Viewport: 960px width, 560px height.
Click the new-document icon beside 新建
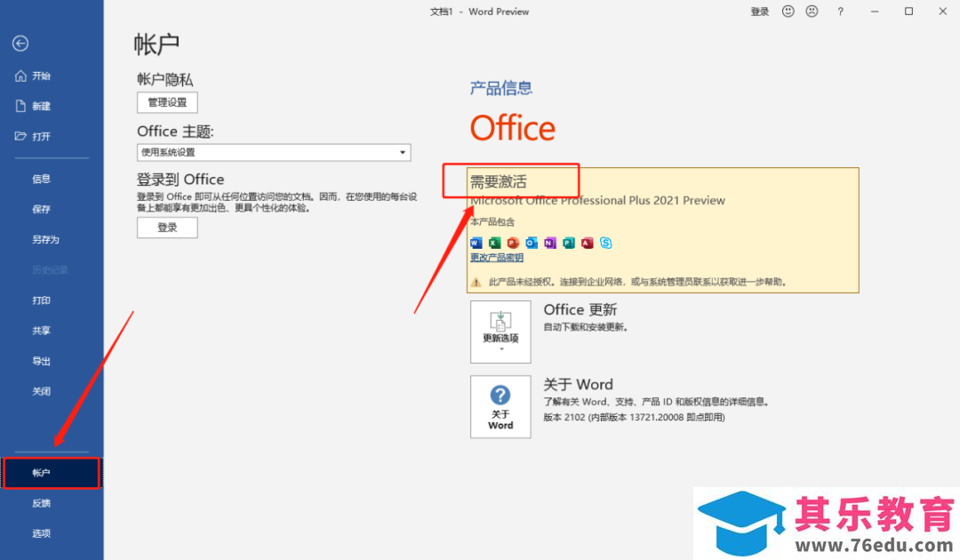pyautogui.click(x=20, y=106)
